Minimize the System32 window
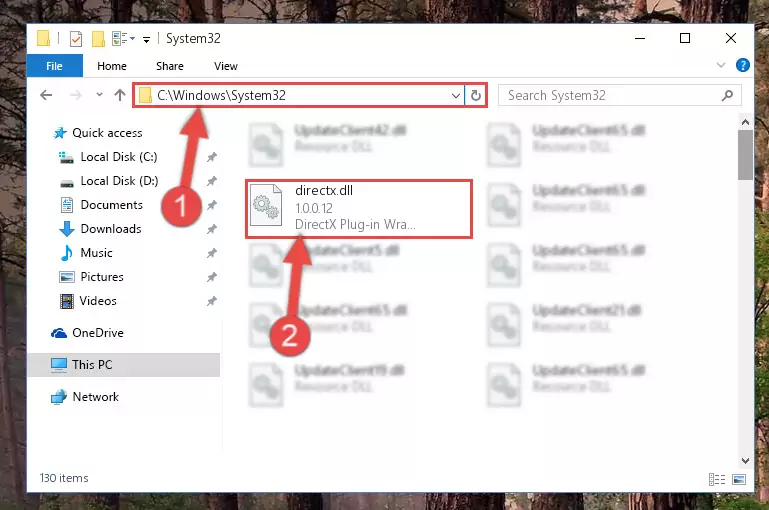Viewport: 769px width, 510px height. coord(640,38)
